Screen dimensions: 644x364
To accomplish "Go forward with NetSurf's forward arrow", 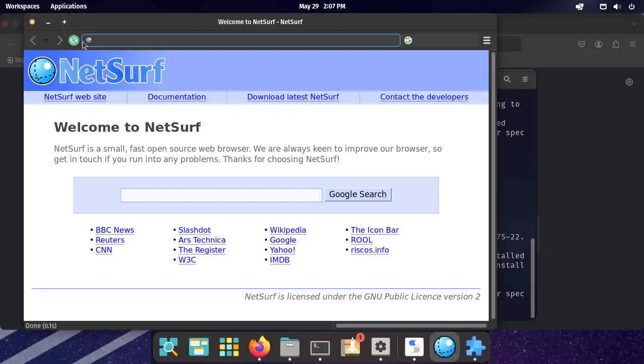I will point(60,40).
